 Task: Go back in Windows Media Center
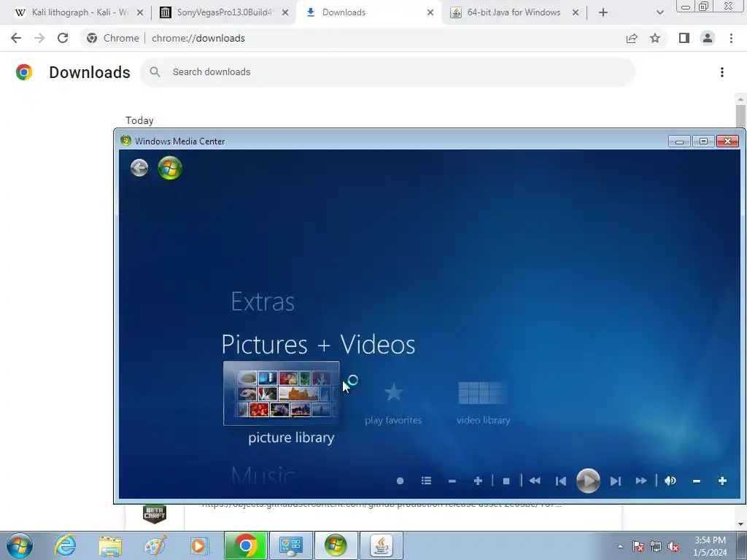[x=139, y=168]
